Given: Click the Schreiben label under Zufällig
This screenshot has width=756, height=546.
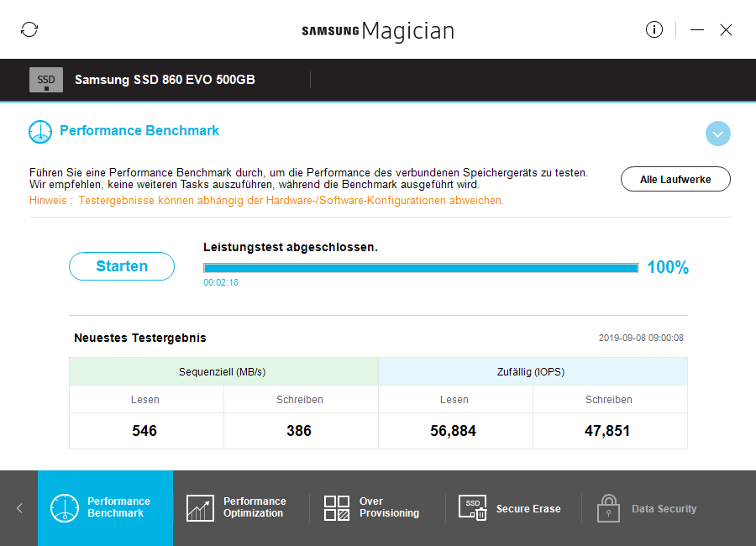Looking at the screenshot, I should 608,400.
